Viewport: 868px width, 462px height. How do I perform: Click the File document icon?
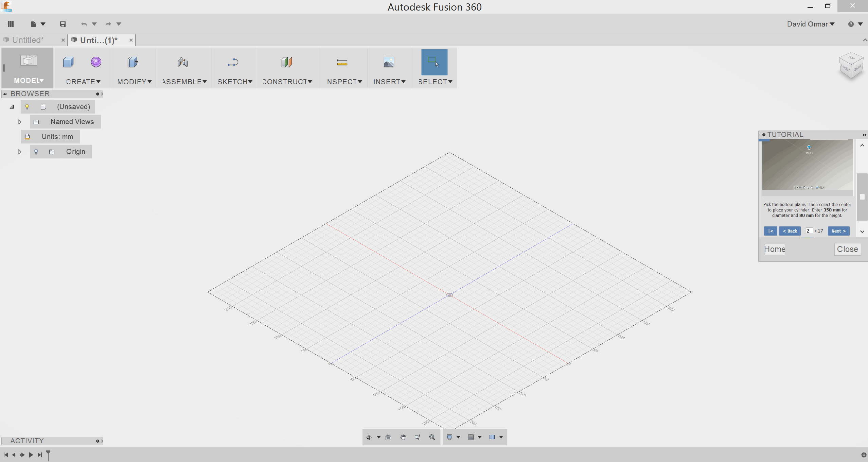click(x=33, y=24)
